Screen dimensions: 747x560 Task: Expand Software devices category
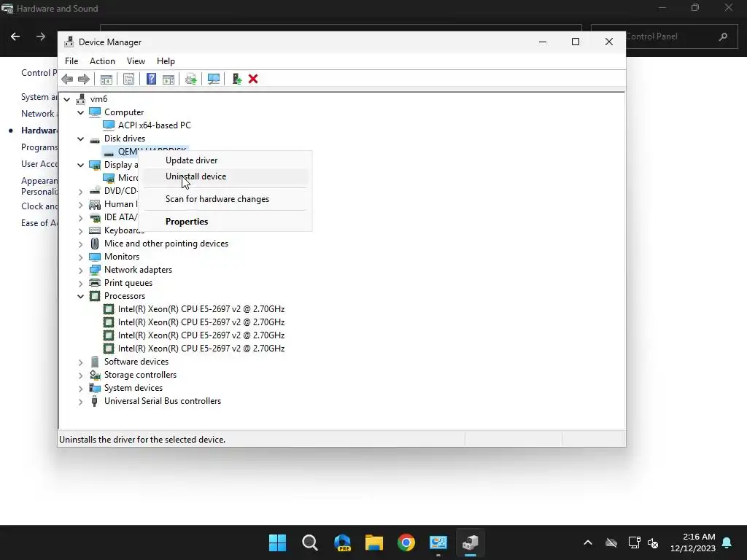click(x=80, y=362)
